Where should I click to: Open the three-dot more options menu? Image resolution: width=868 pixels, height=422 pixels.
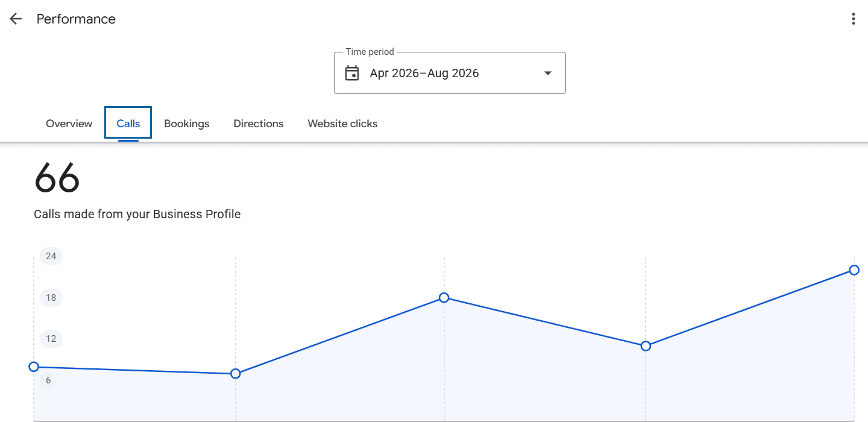tap(853, 19)
